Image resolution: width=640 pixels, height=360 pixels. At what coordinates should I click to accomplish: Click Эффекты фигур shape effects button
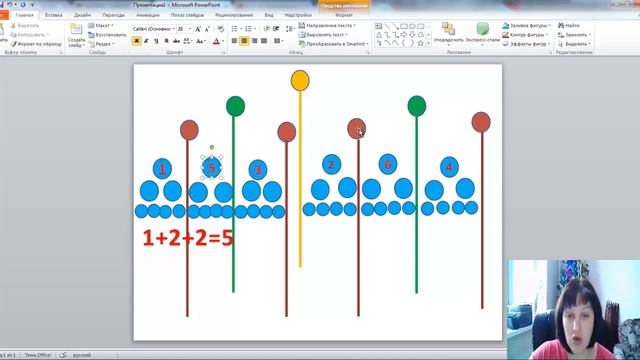(x=527, y=44)
